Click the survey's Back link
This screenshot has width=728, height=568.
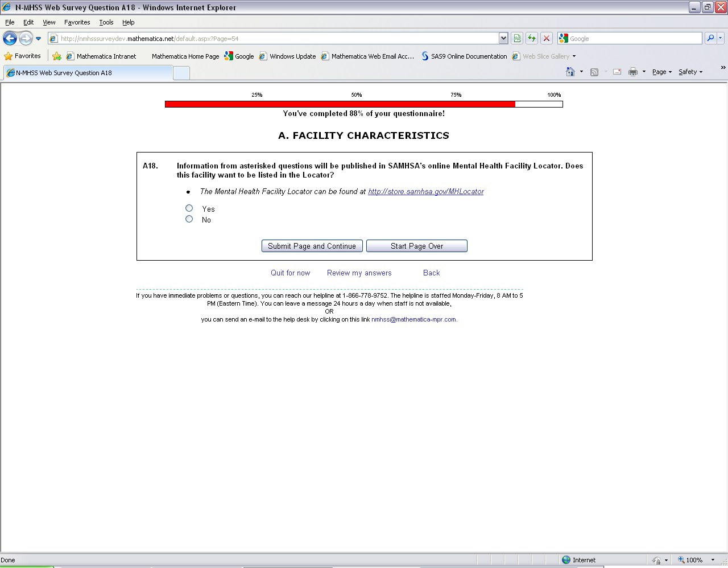coord(432,273)
